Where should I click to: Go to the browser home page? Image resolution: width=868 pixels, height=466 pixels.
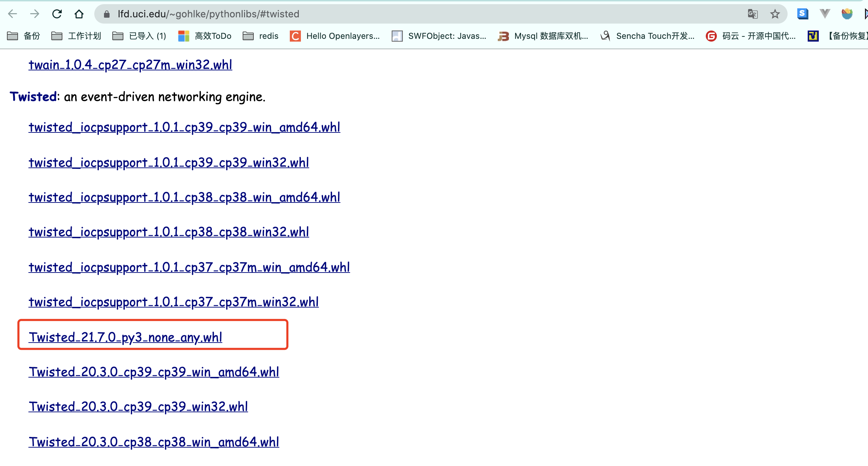(79, 14)
